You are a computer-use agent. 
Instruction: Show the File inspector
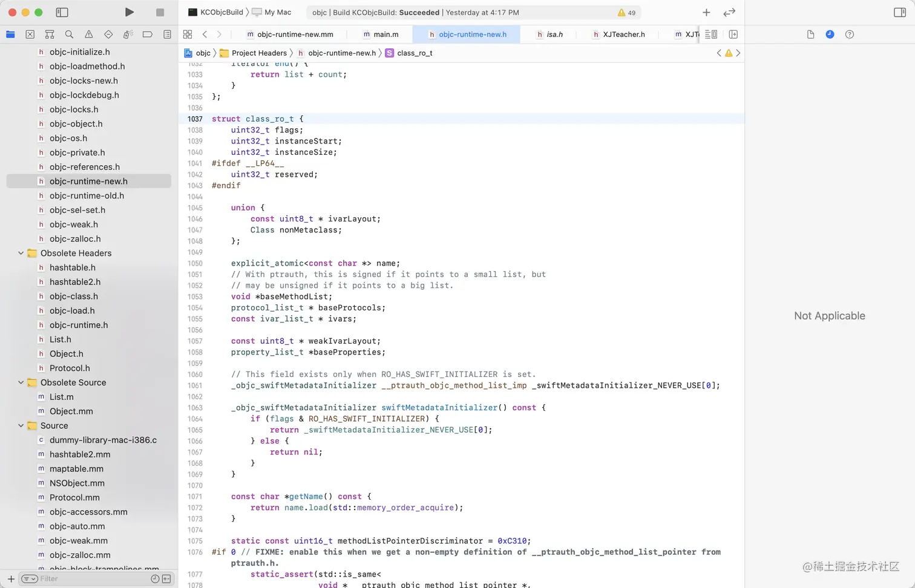(810, 34)
